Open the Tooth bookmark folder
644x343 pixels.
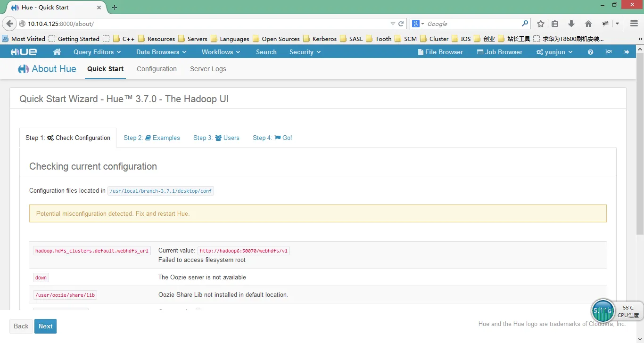click(379, 39)
